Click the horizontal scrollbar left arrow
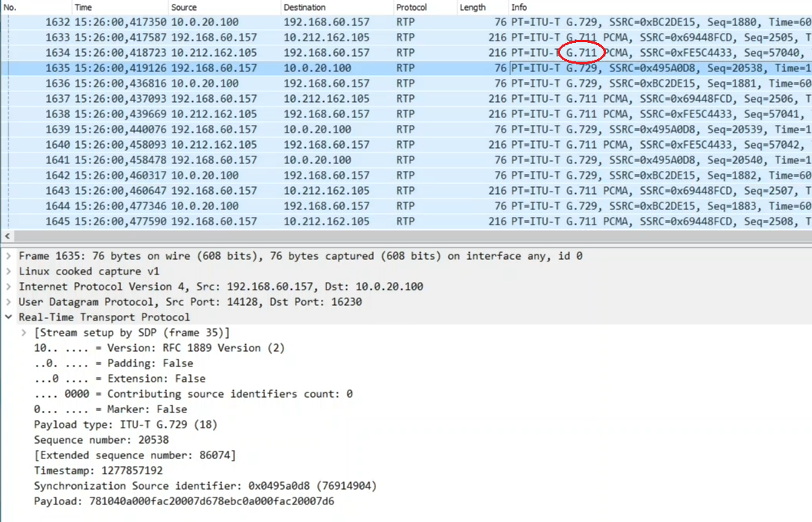The width and height of the screenshot is (812, 522). coord(7,236)
